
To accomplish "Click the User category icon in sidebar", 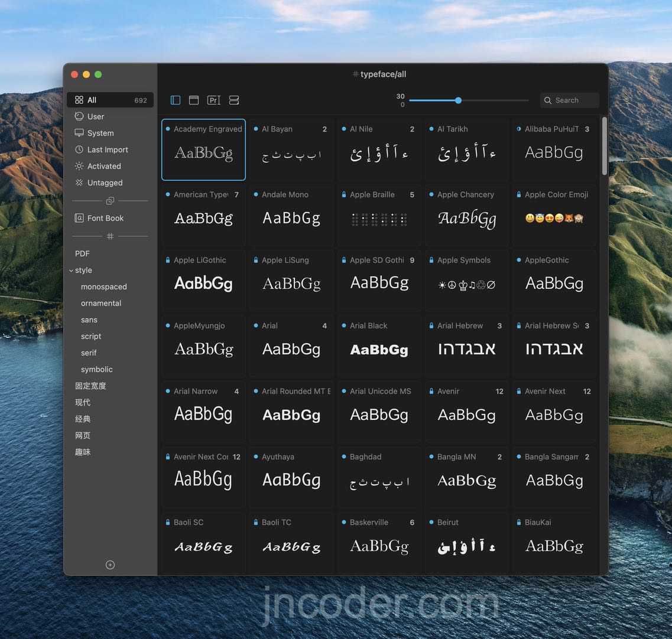I will [x=79, y=116].
